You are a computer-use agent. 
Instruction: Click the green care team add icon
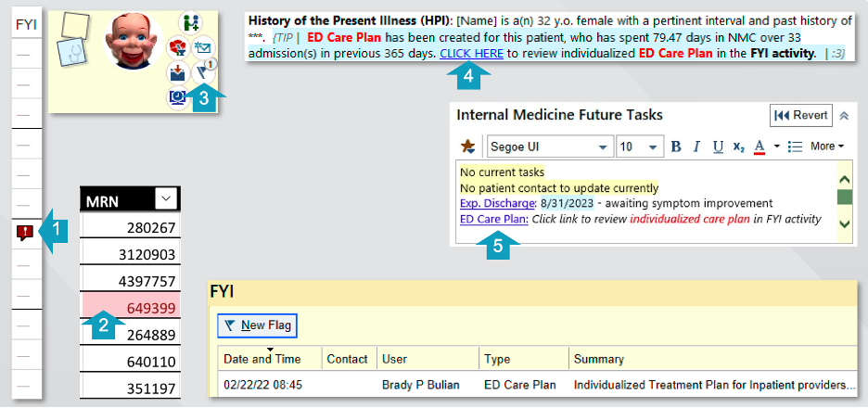(191, 22)
